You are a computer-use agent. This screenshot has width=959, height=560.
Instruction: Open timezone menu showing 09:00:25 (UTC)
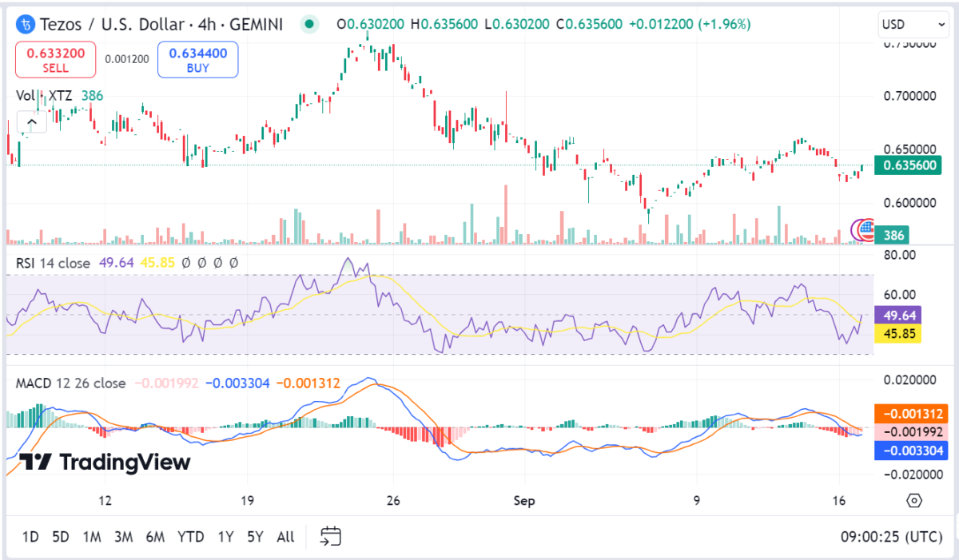click(x=891, y=537)
